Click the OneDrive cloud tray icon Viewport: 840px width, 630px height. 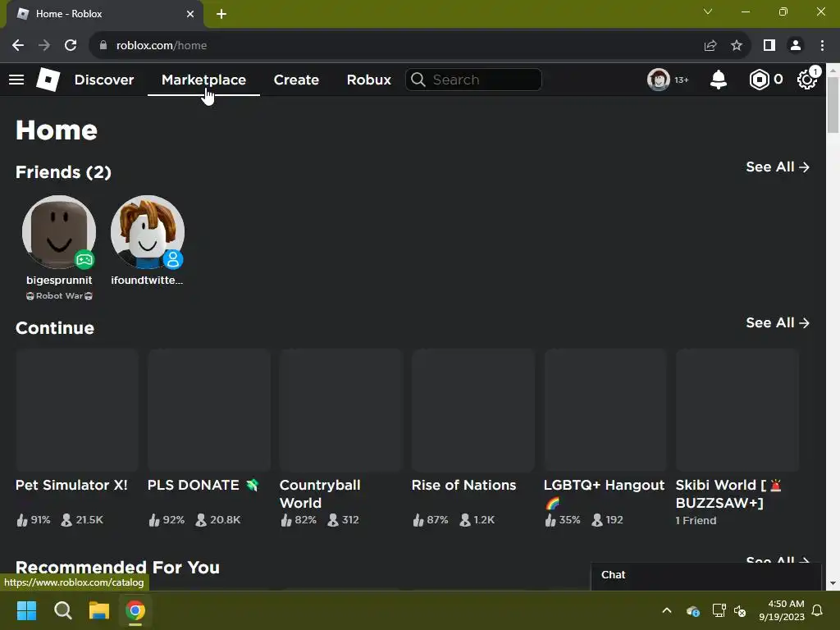692,610
